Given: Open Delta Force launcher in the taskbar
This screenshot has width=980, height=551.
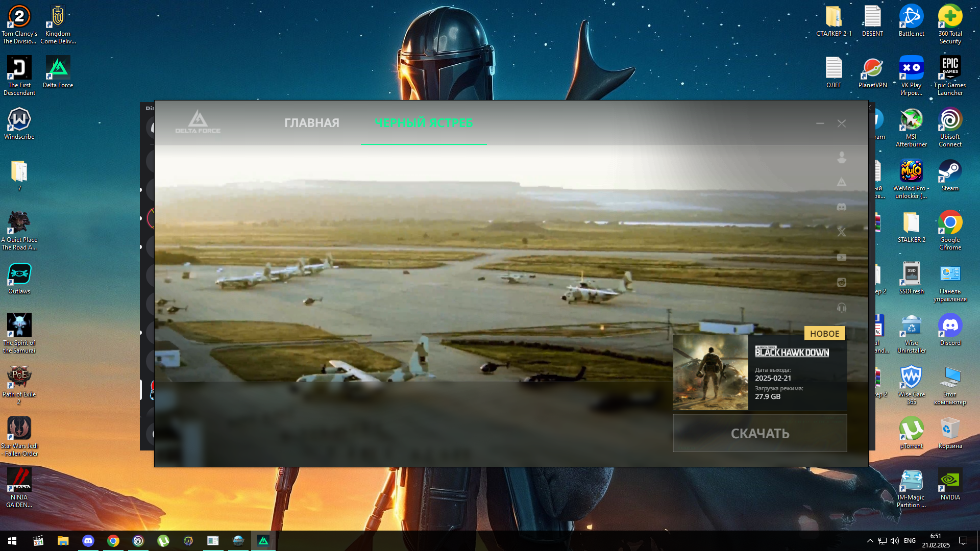Looking at the screenshot, I should tap(263, 541).
